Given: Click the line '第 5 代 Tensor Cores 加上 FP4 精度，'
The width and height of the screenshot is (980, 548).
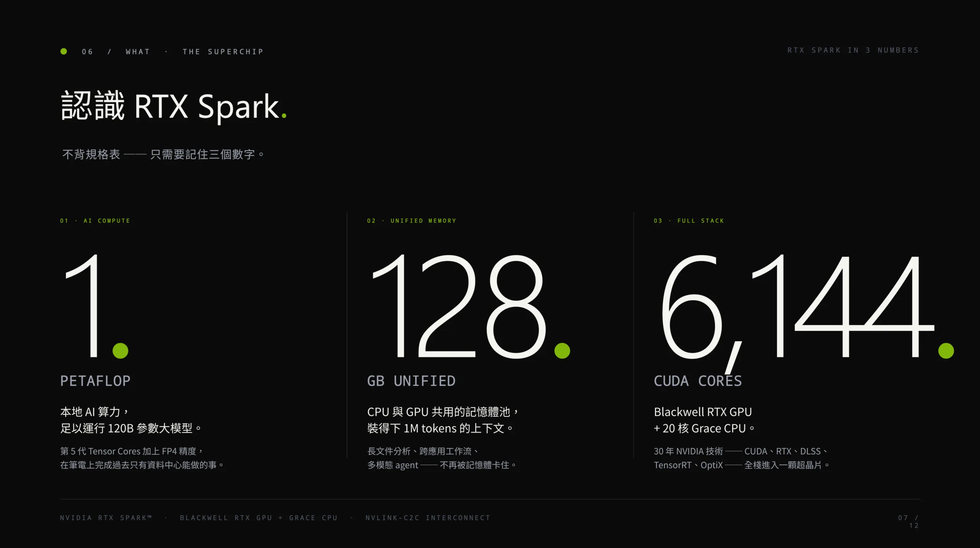Looking at the screenshot, I should pos(131,451).
